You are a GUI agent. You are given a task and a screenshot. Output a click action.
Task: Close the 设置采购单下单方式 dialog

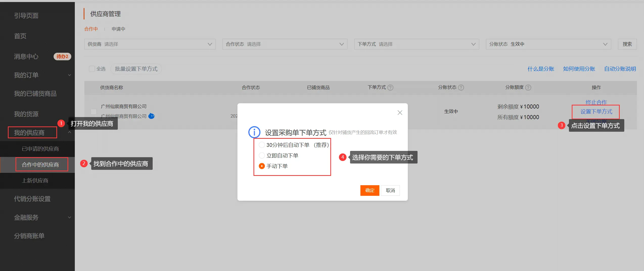[400, 113]
